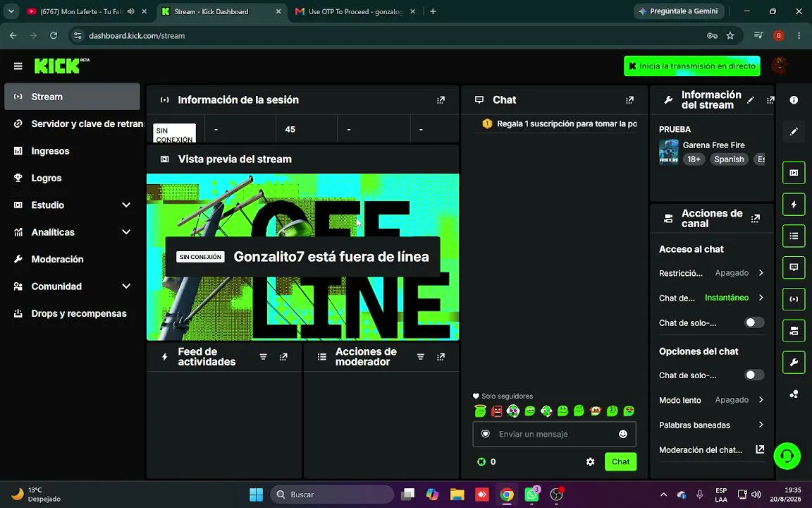The height and width of the screenshot is (508, 812).
Task: Open chat settings gear icon
Action: click(591, 462)
